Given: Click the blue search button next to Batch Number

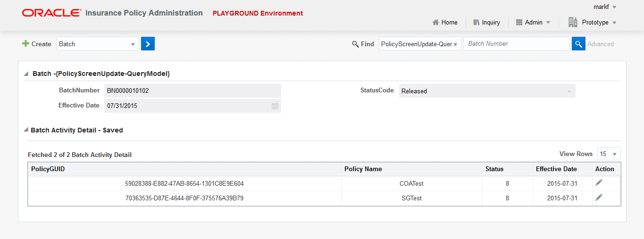Looking at the screenshot, I should 578,44.
